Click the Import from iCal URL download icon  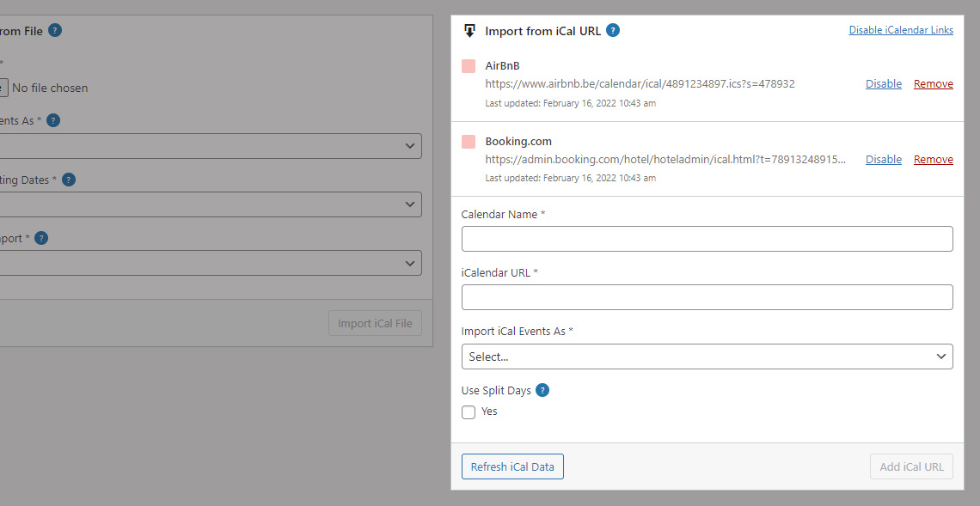pos(470,31)
